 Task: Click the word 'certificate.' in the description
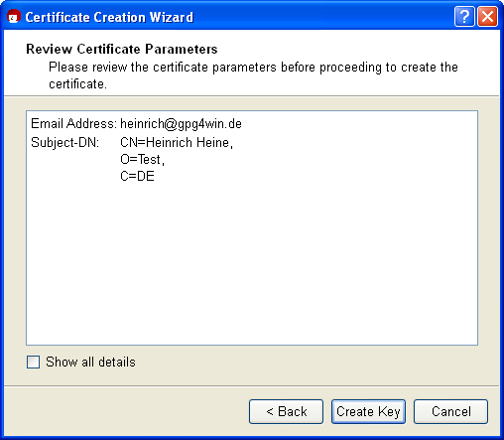pyautogui.click(x=77, y=84)
